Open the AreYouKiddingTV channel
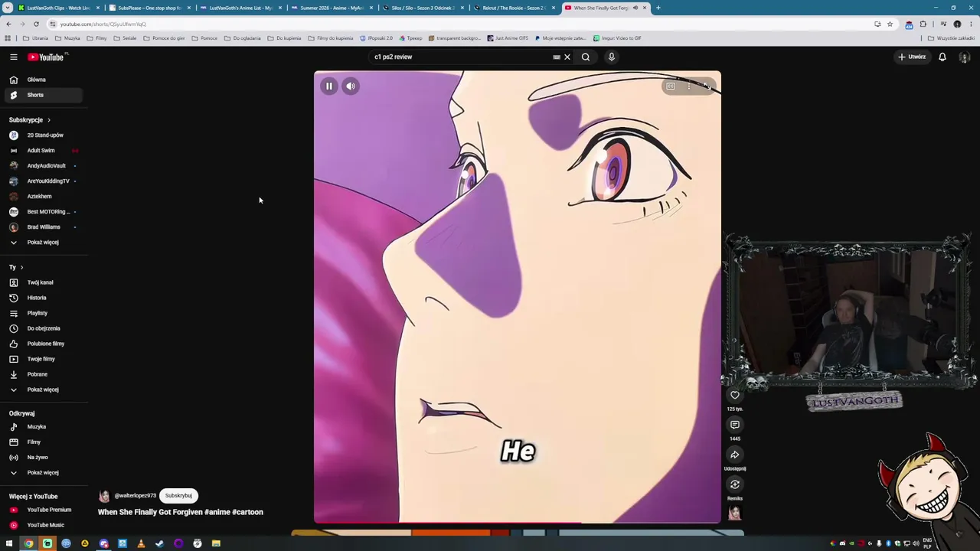The image size is (980, 551). (x=43, y=181)
